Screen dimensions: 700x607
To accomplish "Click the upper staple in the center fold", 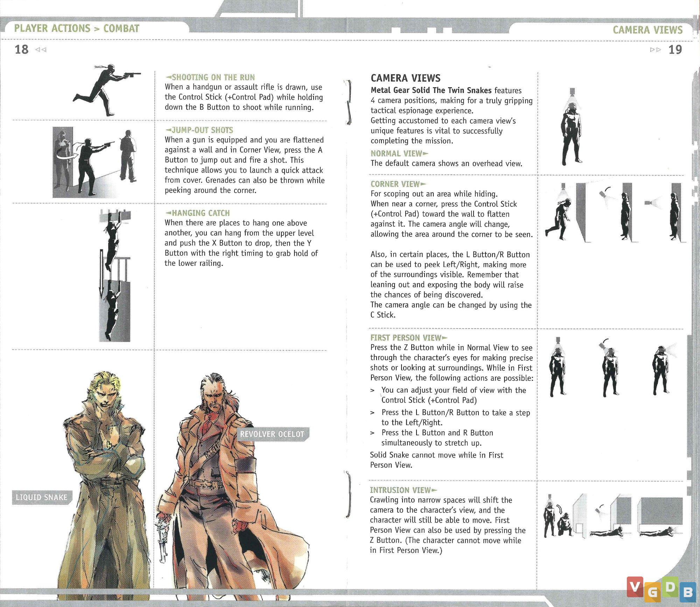I will point(348,102).
